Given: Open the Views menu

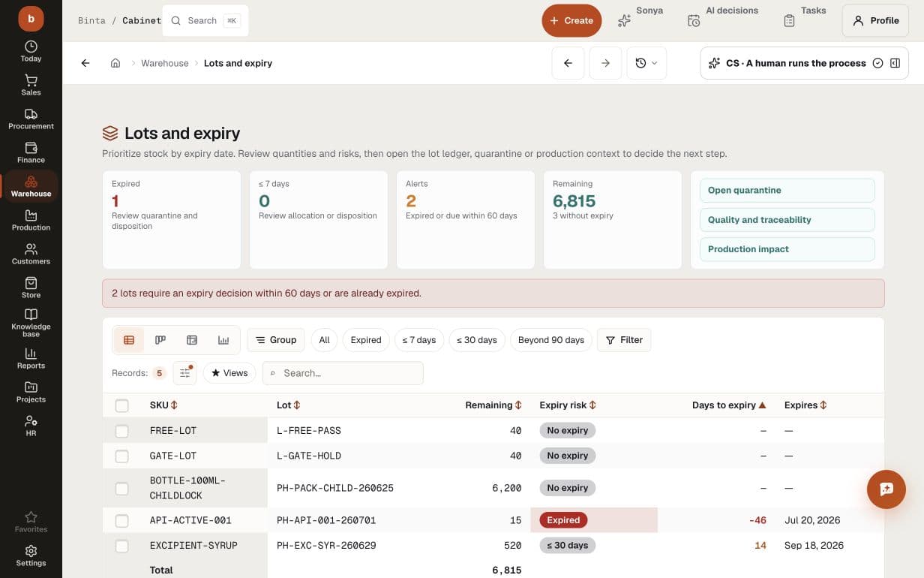Looking at the screenshot, I should coord(229,373).
